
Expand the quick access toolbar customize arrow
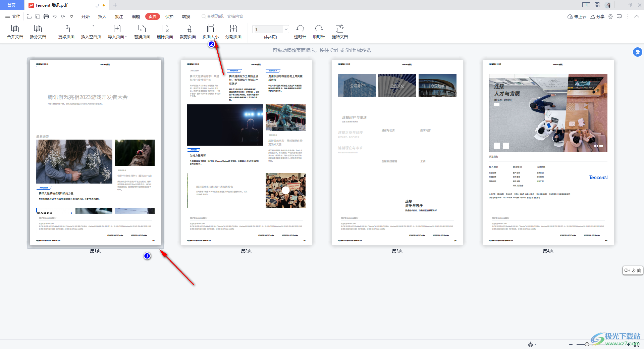(x=71, y=16)
